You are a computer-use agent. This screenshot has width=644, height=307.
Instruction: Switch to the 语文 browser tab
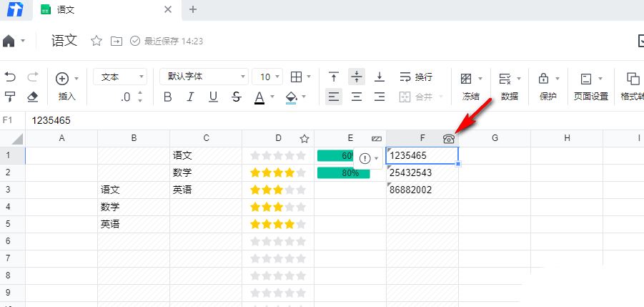[x=108, y=9]
